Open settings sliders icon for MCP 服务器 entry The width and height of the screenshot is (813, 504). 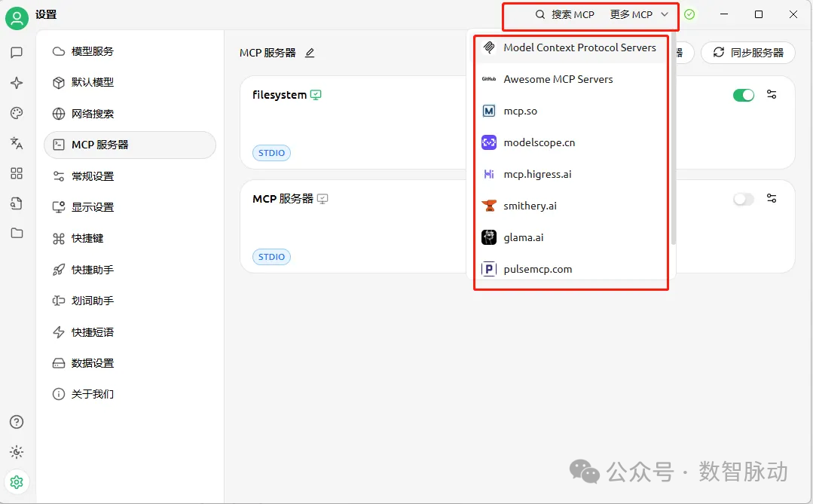(x=771, y=198)
